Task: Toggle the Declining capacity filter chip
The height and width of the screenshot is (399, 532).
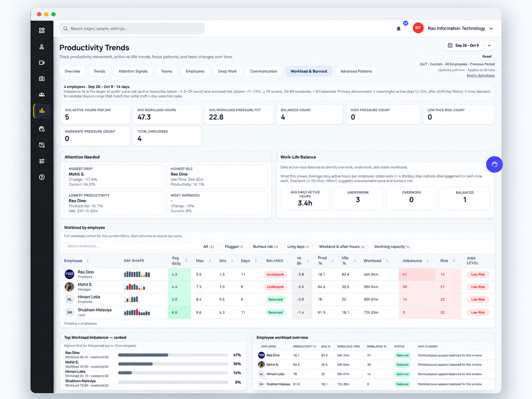Action: click(x=392, y=247)
